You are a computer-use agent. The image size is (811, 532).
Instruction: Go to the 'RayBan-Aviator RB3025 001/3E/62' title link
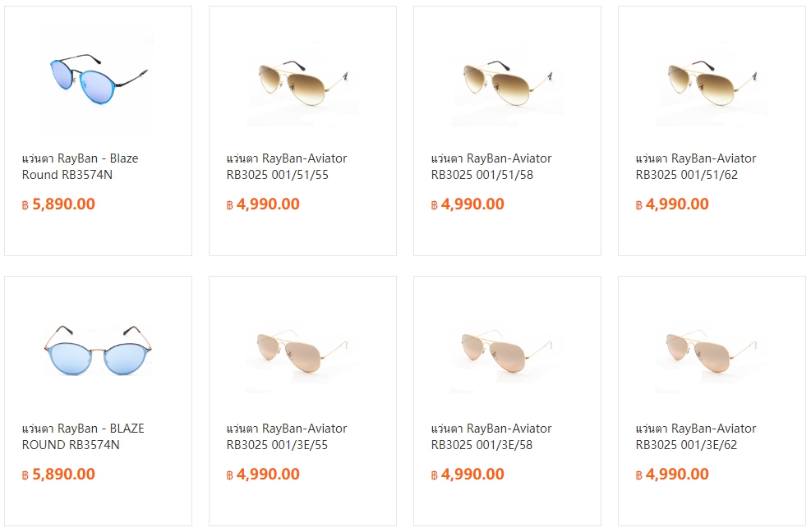(695, 437)
